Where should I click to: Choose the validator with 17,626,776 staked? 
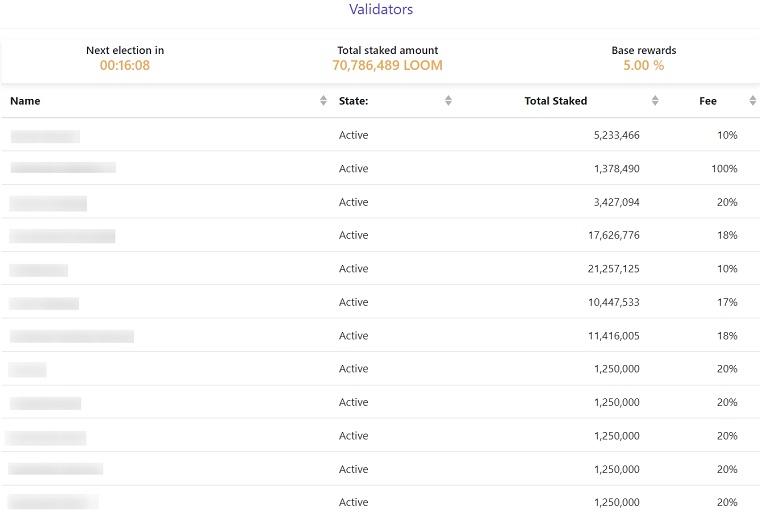tap(380, 235)
